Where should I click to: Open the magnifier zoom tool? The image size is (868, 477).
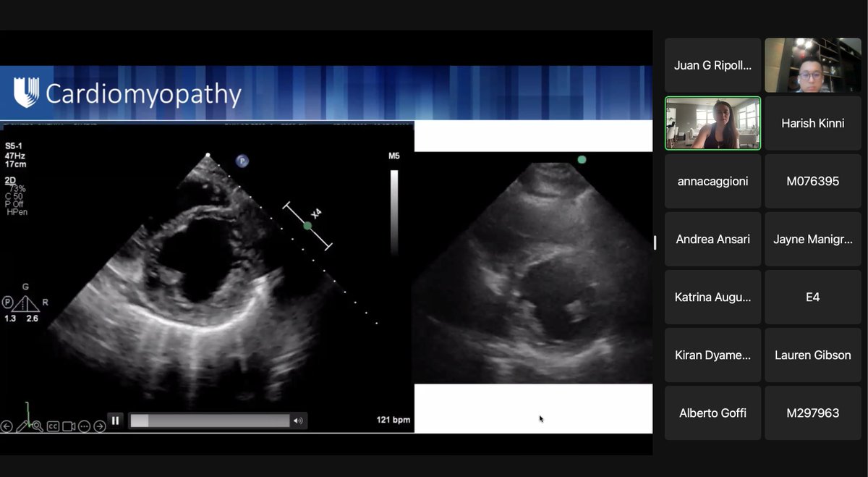click(37, 426)
